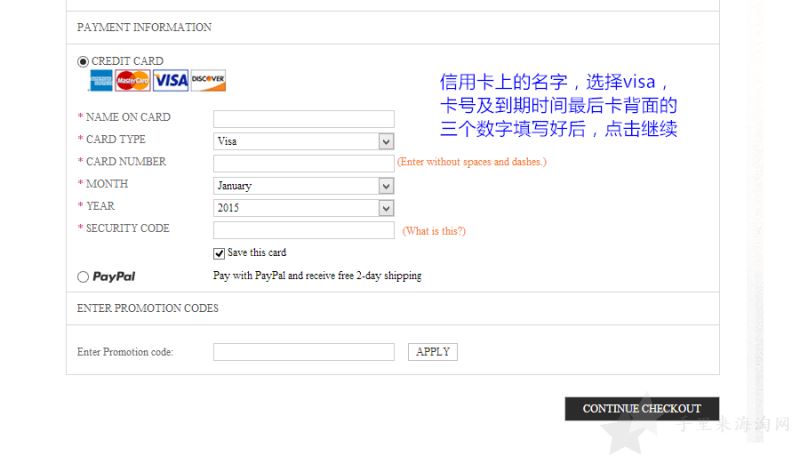800x464 pixels.
Task: Open the Year dropdown showing 2015
Action: coord(304,208)
